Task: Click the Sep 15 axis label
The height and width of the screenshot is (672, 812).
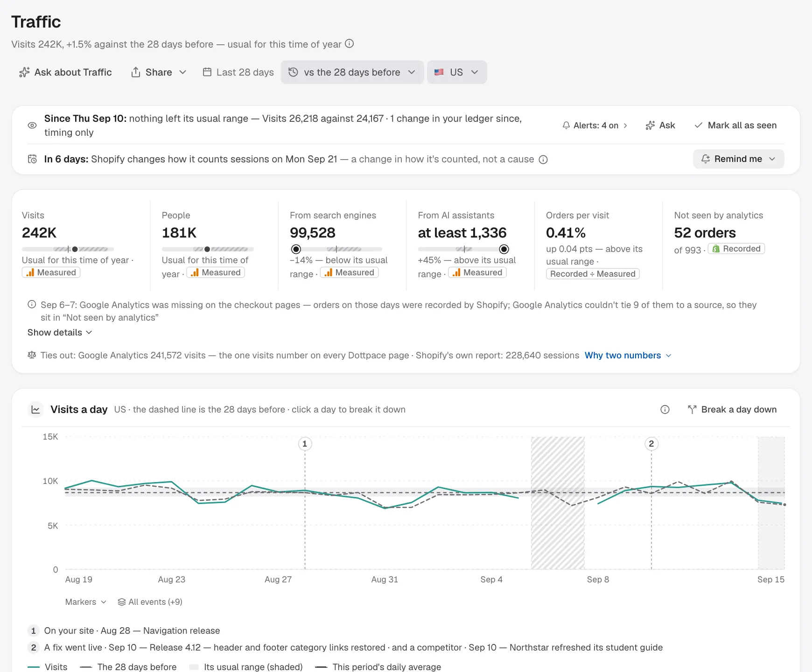Action: click(x=771, y=580)
